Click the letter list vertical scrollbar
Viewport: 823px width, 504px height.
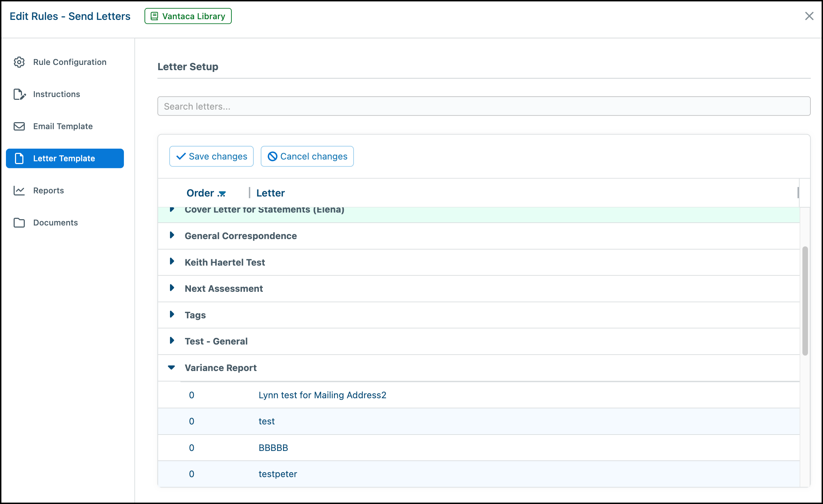pos(805,301)
